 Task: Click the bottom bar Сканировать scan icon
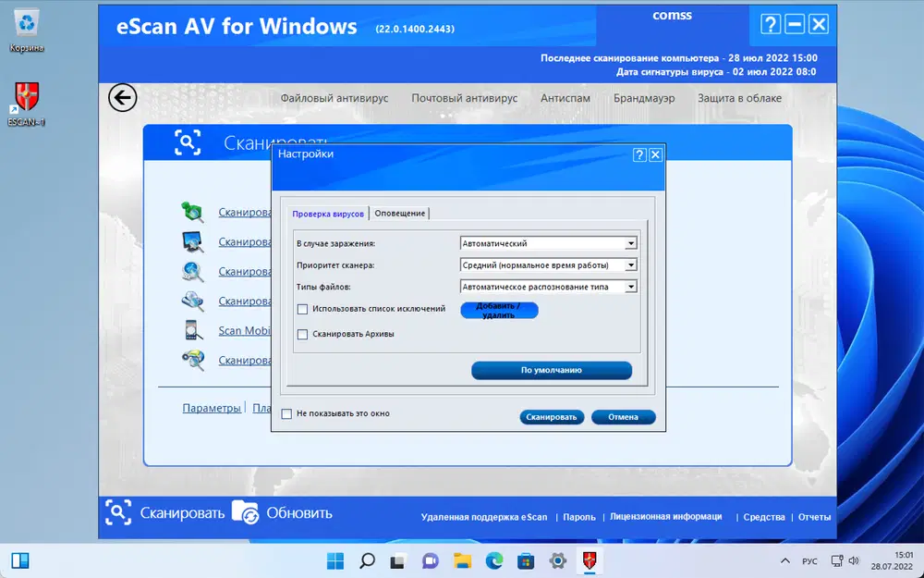click(x=118, y=512)
